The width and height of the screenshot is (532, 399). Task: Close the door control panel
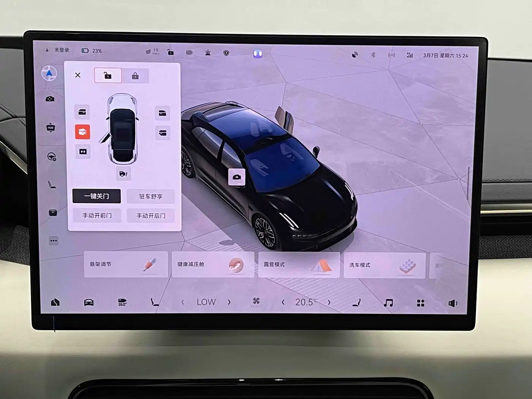(78, 75)
